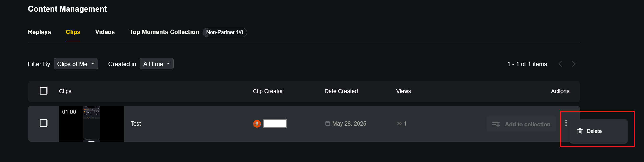Click the clip creator avatar

[257, 124]
